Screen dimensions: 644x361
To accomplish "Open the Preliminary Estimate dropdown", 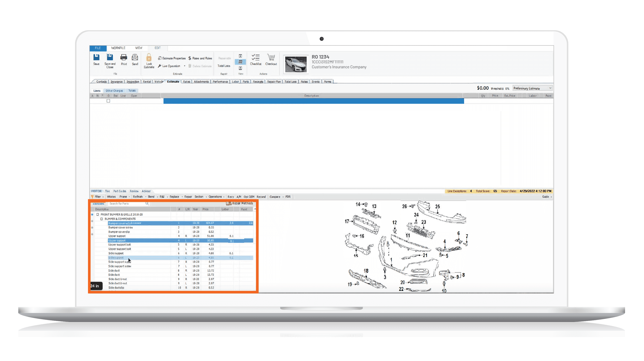I will tap(550, 88).
